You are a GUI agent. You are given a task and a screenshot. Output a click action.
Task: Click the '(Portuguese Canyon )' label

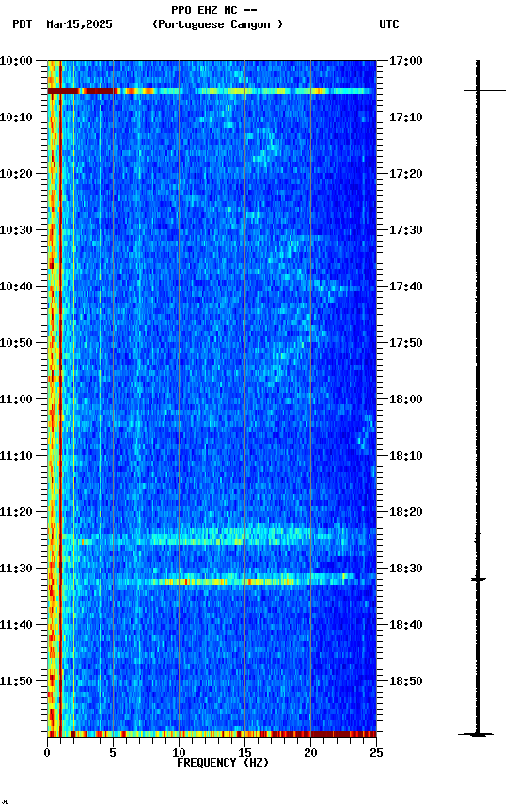tap(217, 24)
